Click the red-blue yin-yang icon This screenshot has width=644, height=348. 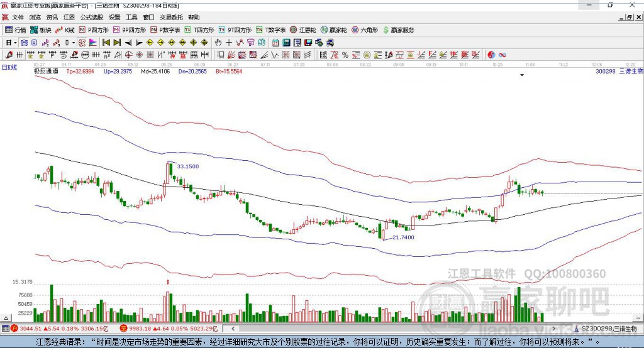coord(491,55)
